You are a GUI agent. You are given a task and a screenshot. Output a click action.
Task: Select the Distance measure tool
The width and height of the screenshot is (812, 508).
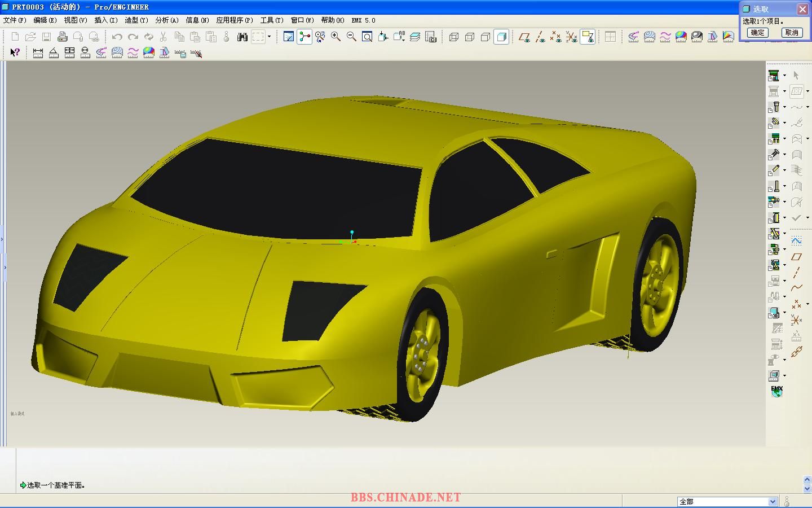[38, 52]
